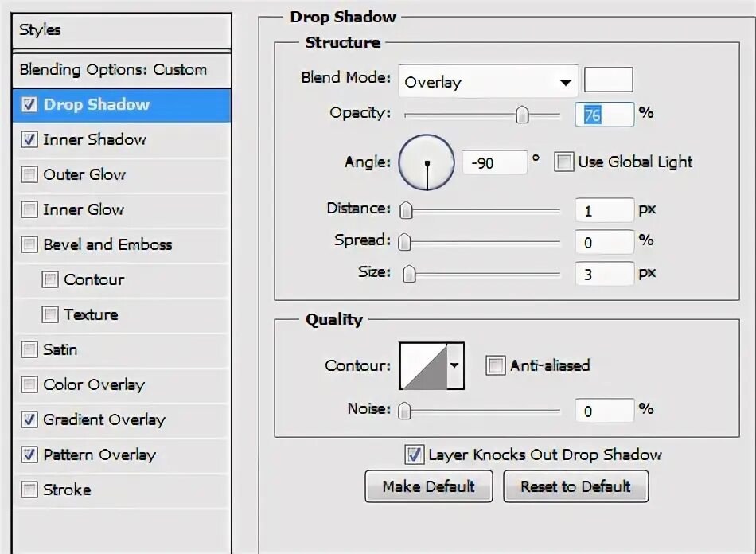Screen dimensions: 756x554
Task: Click the contour curve thumbnail
Action: [x=423, y=365]
